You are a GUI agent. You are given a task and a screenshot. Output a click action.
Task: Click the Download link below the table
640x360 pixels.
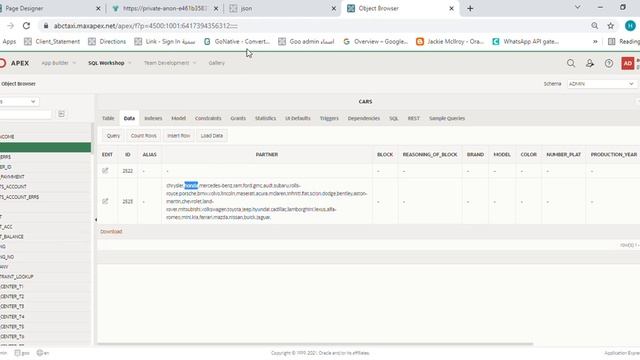click(x=111, y=231)
